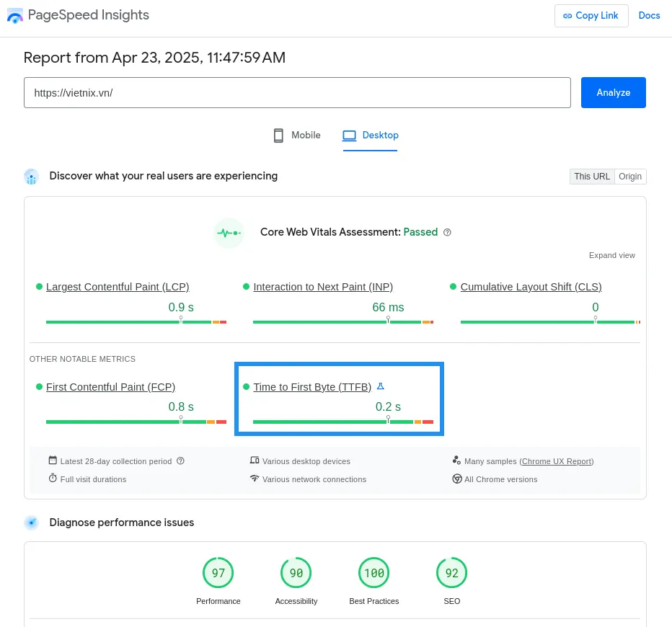This screenshot has width=672, height=627.
Task: Select the green LCP status dot
Action: 39,286
